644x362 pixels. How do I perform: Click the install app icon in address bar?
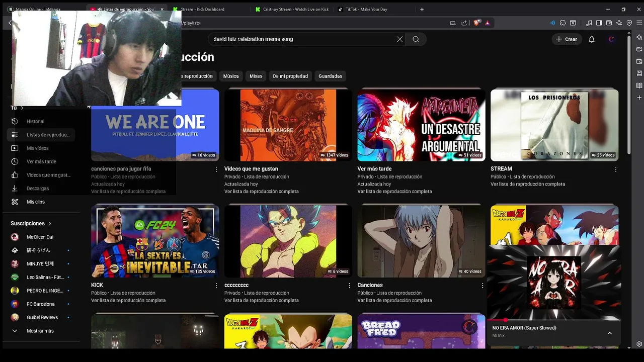tap(453, 23)
